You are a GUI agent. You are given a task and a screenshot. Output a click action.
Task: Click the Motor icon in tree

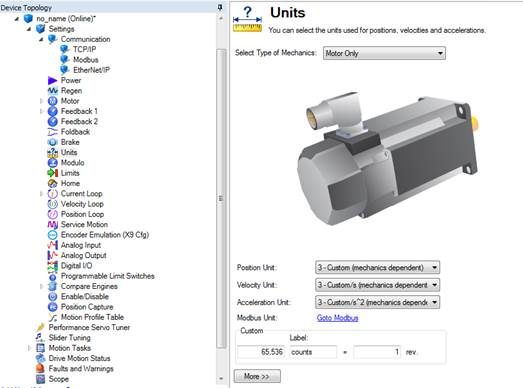point(52,101)
